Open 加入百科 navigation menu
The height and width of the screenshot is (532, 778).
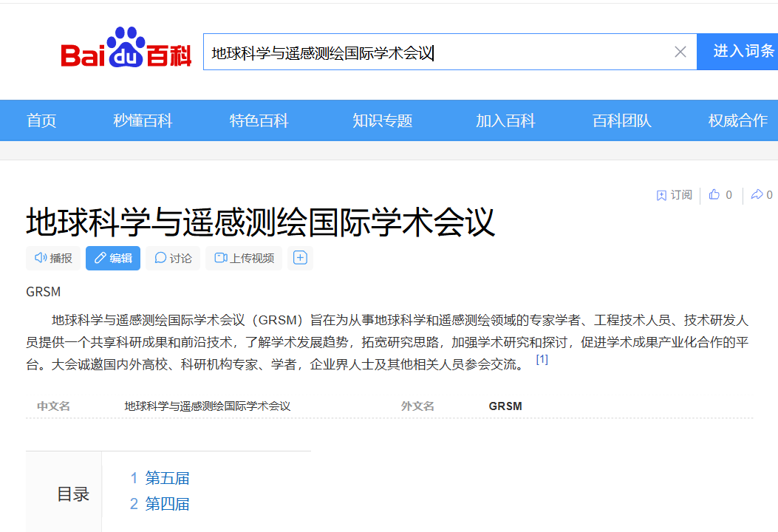point(505,120)
